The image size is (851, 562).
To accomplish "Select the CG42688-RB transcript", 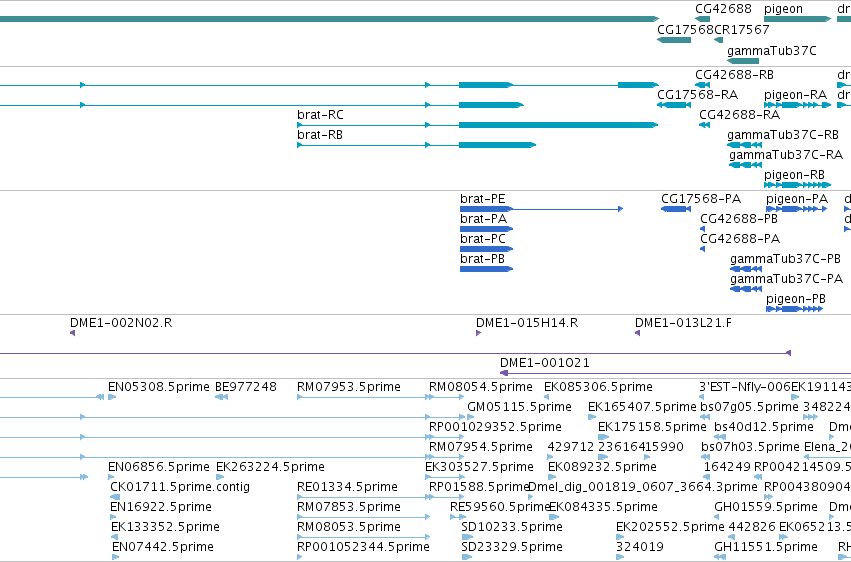I will pyautogui.click(x=703, y=85).
